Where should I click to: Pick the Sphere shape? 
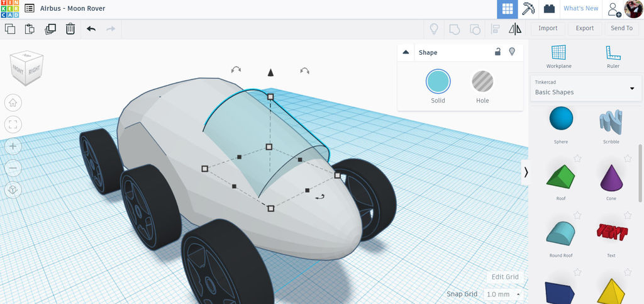pyautogui.click(x=561, y=118)
